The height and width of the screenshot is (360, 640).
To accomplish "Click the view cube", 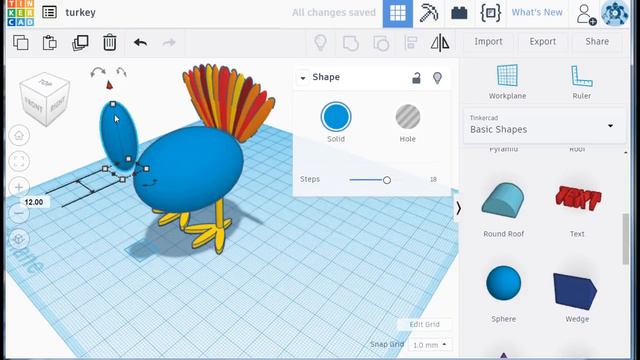I will 44,99.
